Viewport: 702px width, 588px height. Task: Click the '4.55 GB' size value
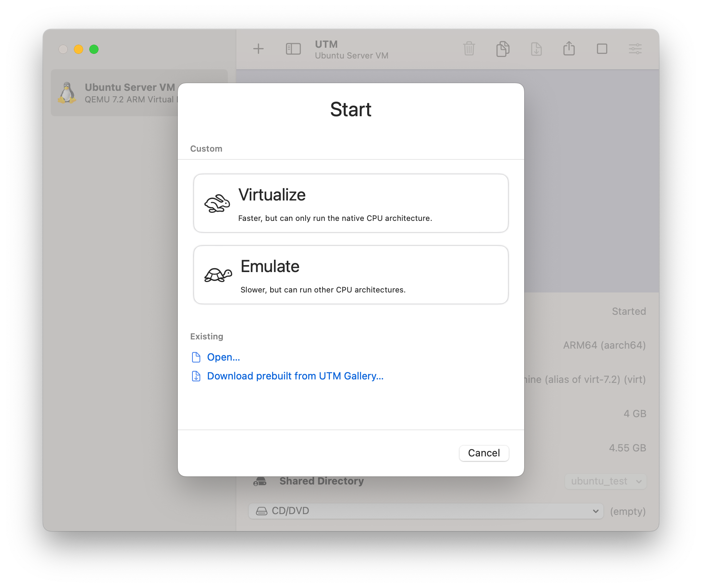pyautogui.click(x=627, y=448)
